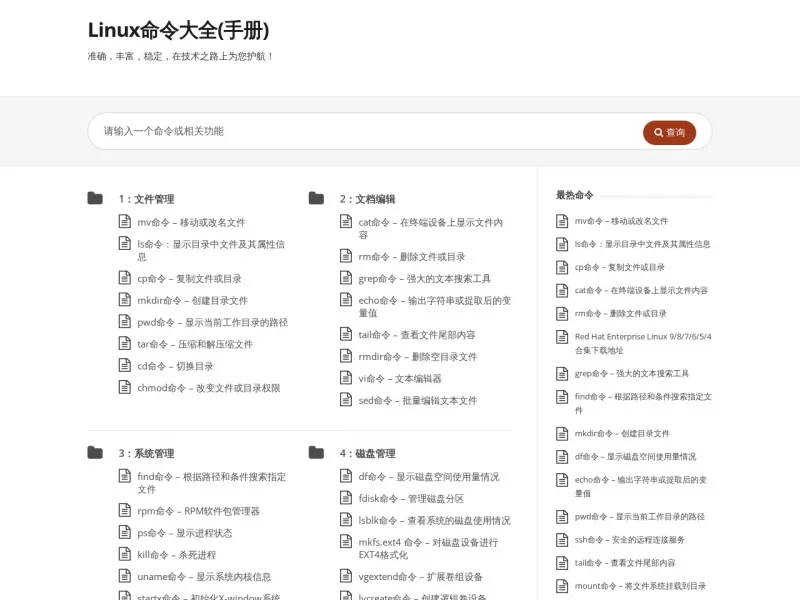The image size is (800, 600).
Task: Open chmod命令 – 改变文件或目录权限 link
Action: click(209, 388)
